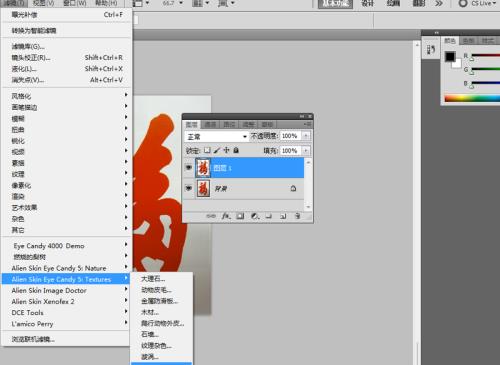Expand the 艺术效果 submenu
The height and width of the screenshot is (365, 500).
point(67,207)
